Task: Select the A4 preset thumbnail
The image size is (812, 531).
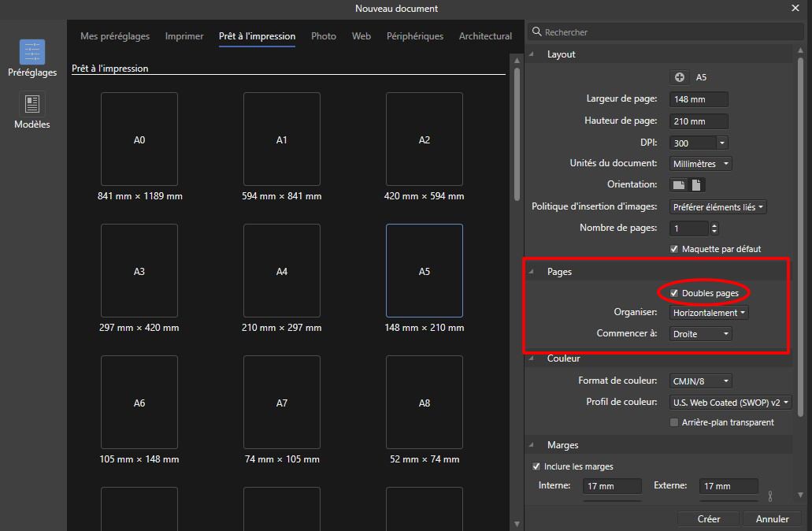Action: coord(282,270)
